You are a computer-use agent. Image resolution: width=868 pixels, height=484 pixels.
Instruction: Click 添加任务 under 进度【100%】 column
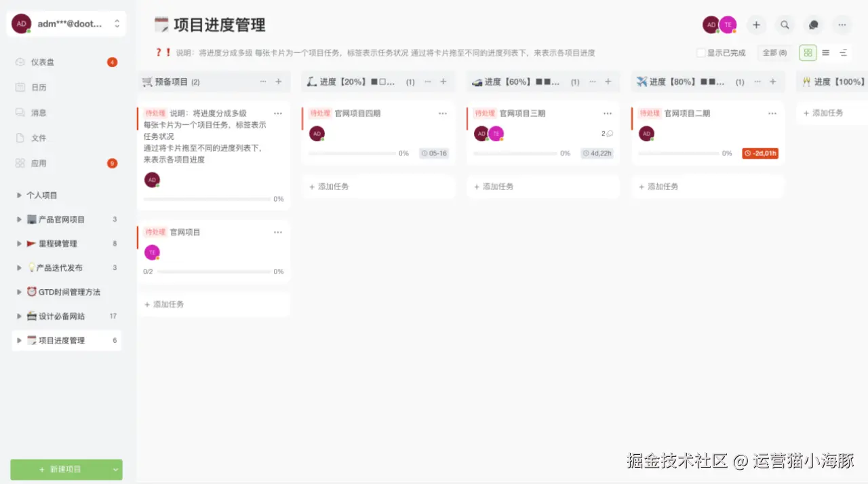click(832, 113)
